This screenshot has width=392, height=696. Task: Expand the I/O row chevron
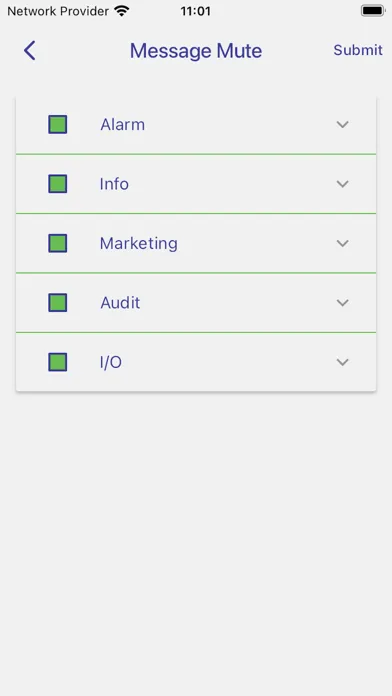342,363
